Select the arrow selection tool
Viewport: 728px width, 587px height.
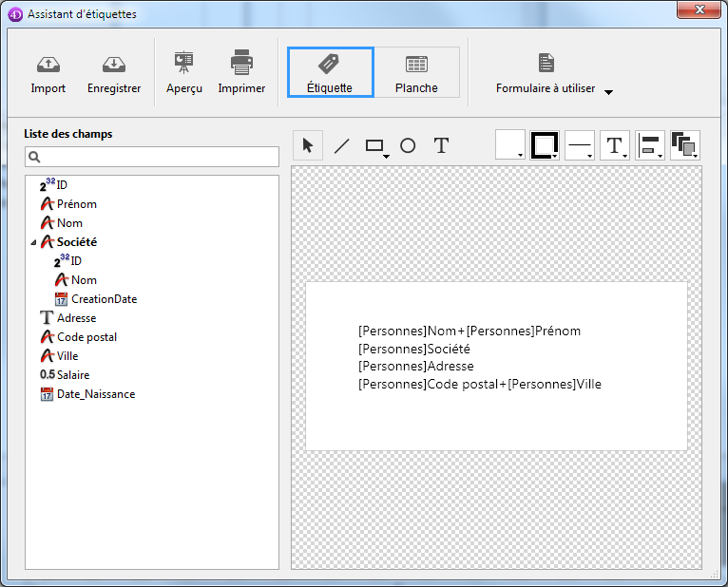click(x=308, y=145)
